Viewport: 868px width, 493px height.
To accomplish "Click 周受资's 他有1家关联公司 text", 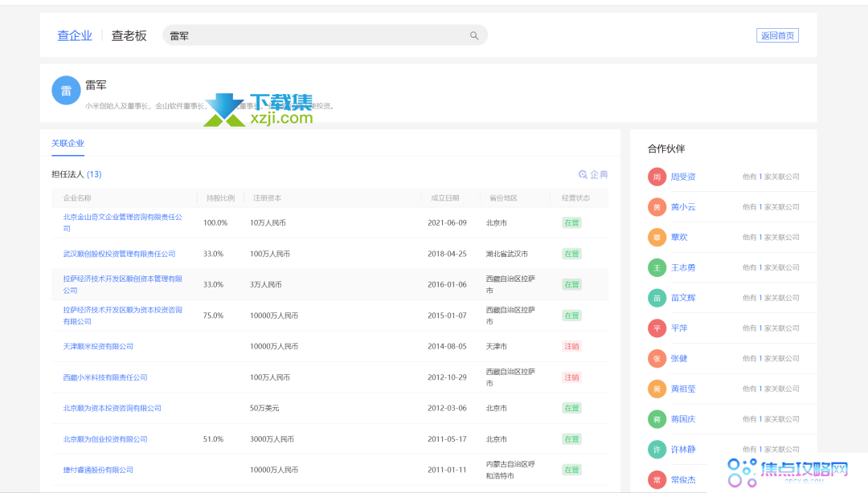I will [771, 177].
